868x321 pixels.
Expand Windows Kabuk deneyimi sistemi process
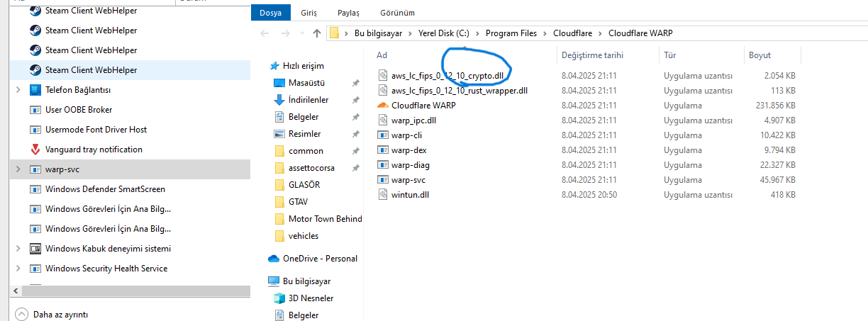(18, 249)
